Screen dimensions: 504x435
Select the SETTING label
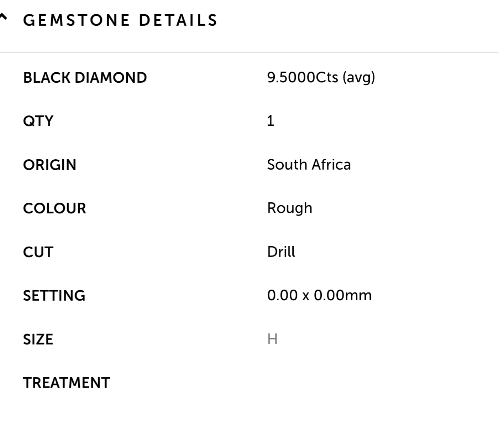54,296
